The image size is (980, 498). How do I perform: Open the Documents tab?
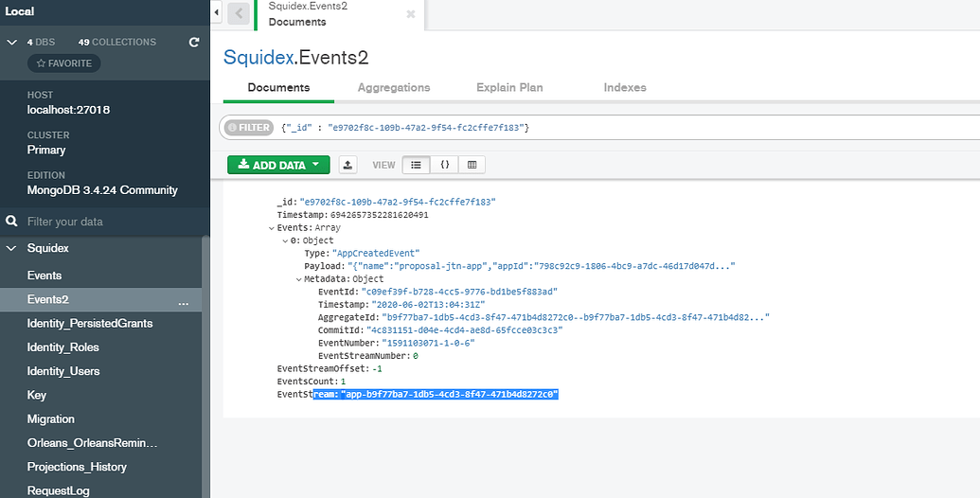(278, 87)
